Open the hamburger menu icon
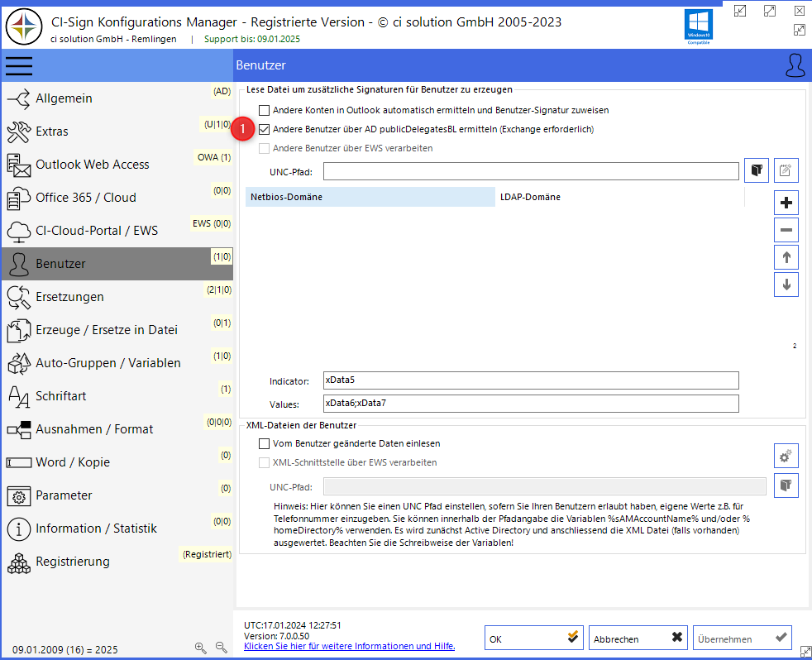812x660 pixels. pos(19,65)
